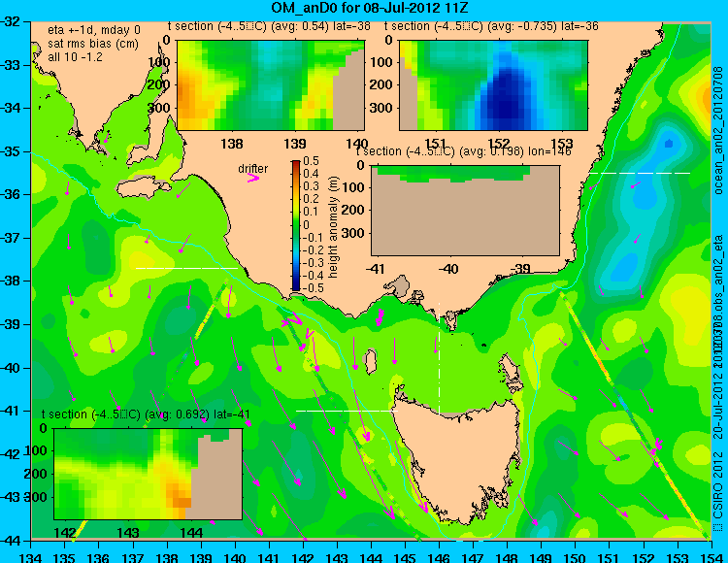
Task: Click the vertical dashed section line at longitude 146
Action: pyautogui.click(x=439, y=357)
